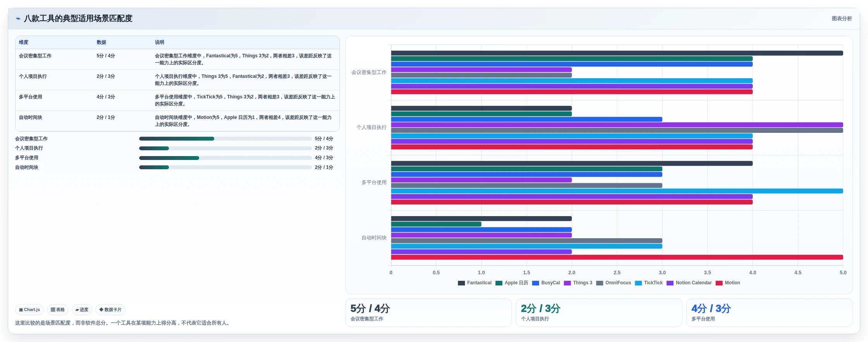Click the TickTick bar in 多平台使用 group
Screen dimensions: 868x342
pos(617,191)
